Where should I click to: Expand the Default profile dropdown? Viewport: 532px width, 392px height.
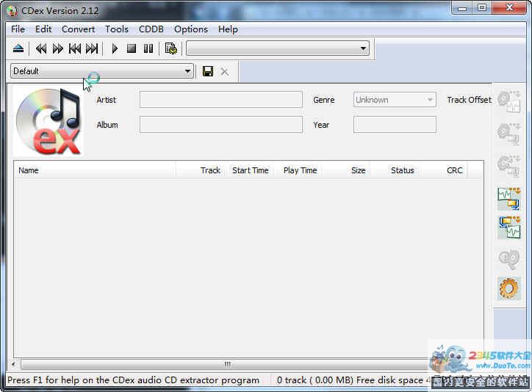pos(102,71)
